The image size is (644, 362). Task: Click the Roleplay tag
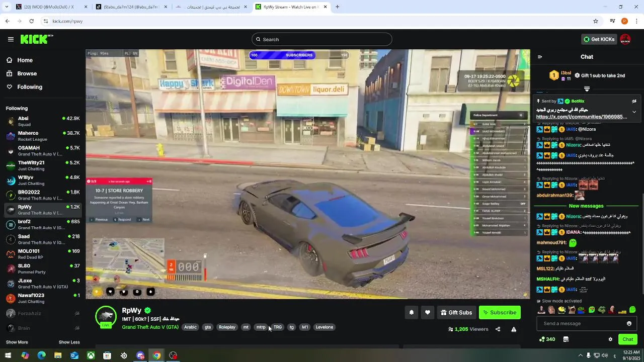point(227,327)
